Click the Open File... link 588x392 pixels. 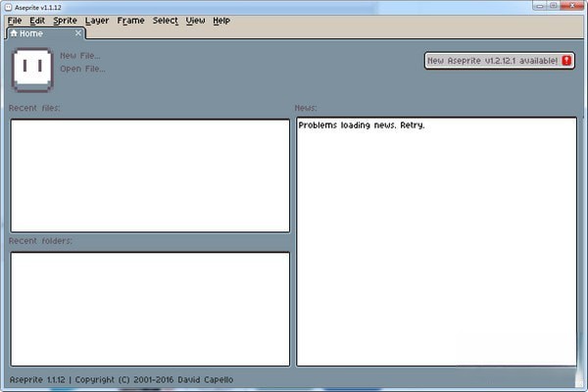point(82,69)
